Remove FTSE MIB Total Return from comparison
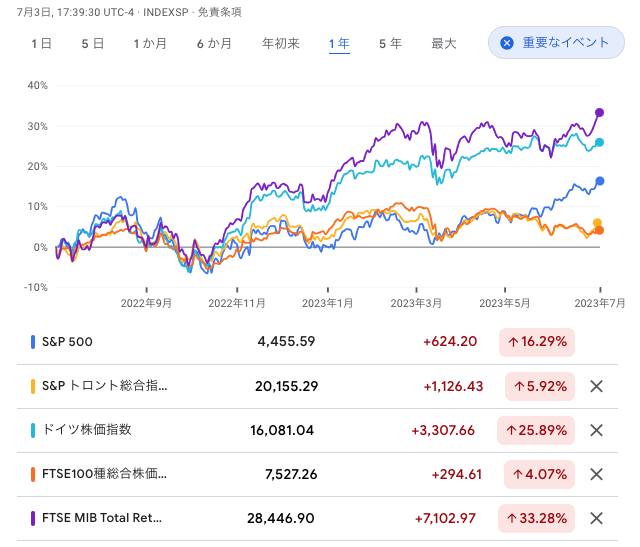This screenshot has width=640, height=547. tap(596, 518)
